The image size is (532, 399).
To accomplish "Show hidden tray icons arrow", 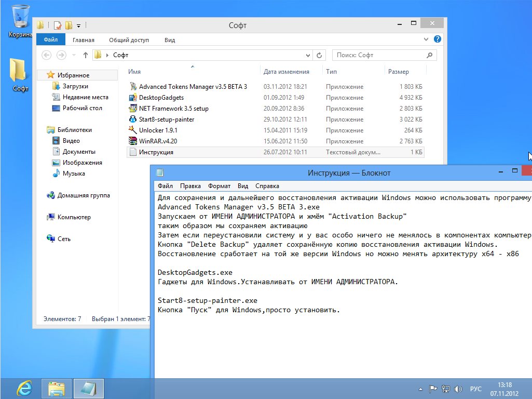I will (421, 389).
